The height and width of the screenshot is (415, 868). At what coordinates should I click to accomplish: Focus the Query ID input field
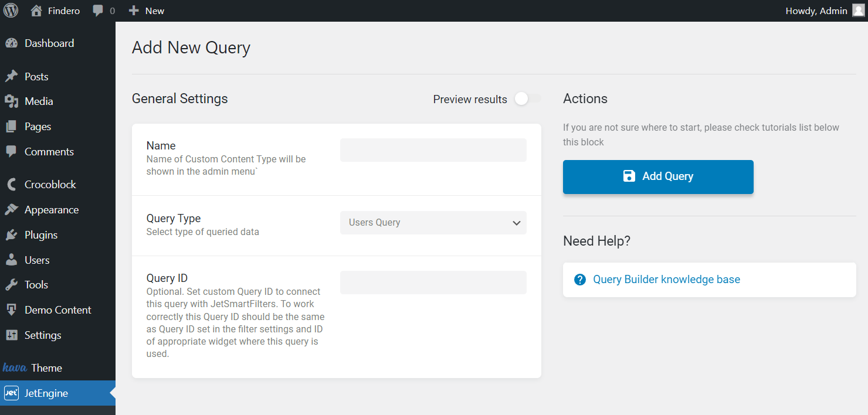tap(433, 283)
